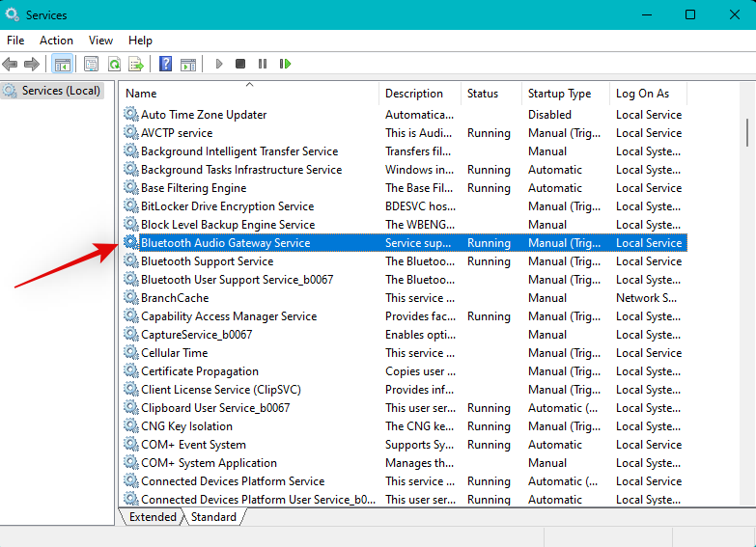Viewport: 756px width, 547px height.
Task: Click gear icon of Auto Time Zone Updater
Action: 130,114
